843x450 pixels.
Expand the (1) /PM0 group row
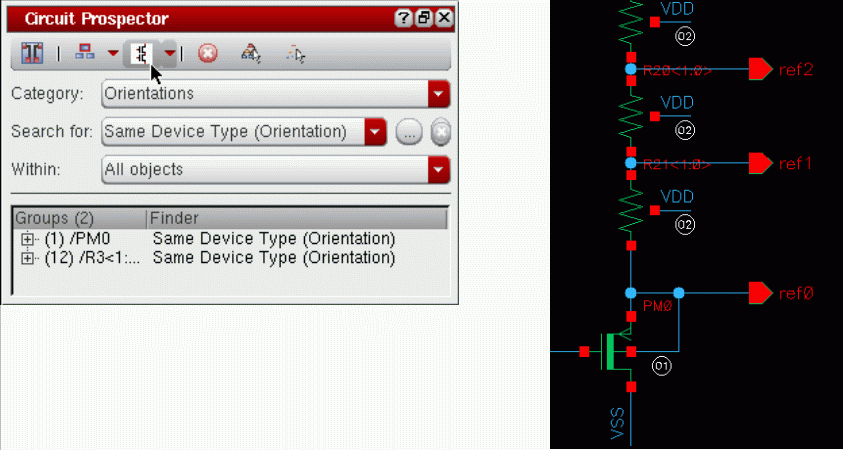[x=26, y=238]
